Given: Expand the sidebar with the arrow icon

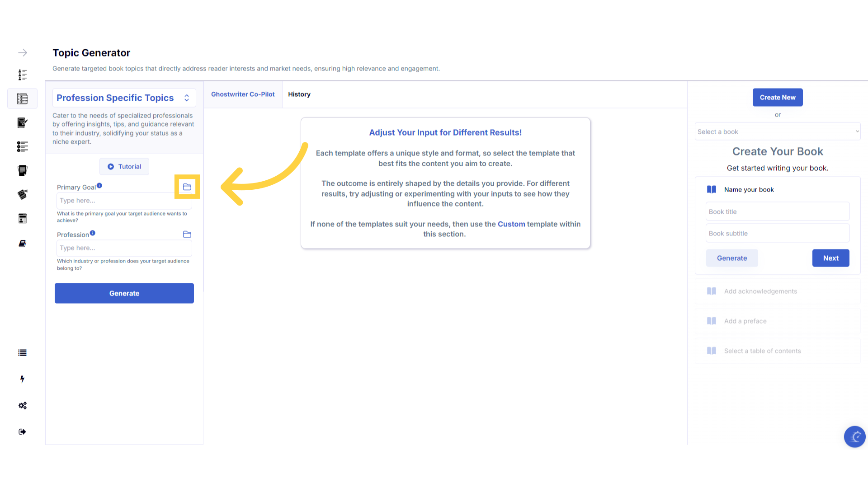Looking at the screenshot, I should coord(23,53).
